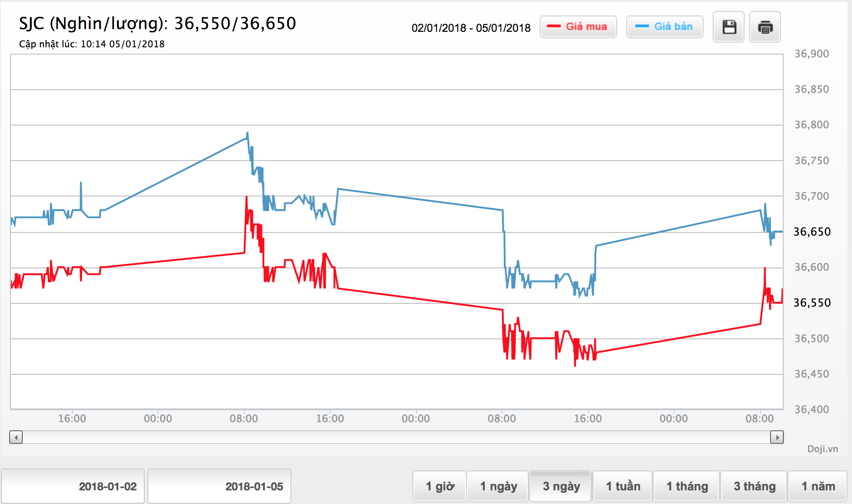Viewport: 852px width, 504px height.
Task: Click the scrollbar left arrow
Action: point(16,437)
